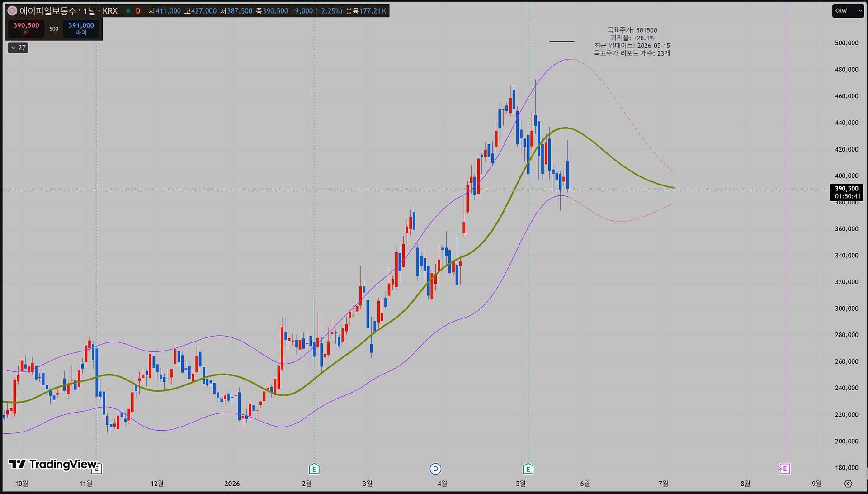Click the 최근 업데이트: 2026-05-15 text
The width and height of the screenshot is (868, 494).
[632, 46]
